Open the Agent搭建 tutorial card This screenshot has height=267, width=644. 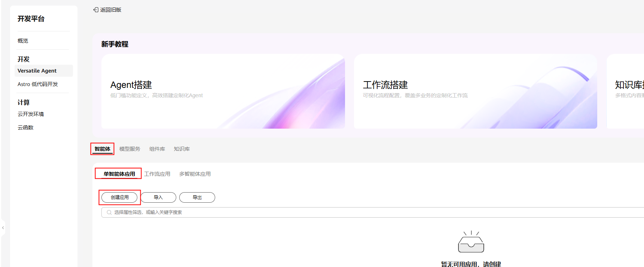coord(223,91)
